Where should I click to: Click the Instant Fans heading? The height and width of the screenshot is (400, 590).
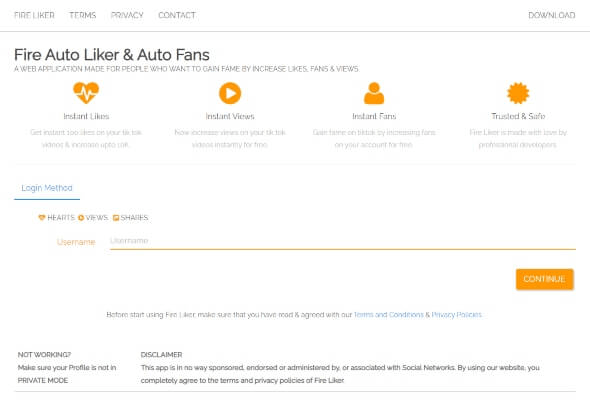(374, 116)
